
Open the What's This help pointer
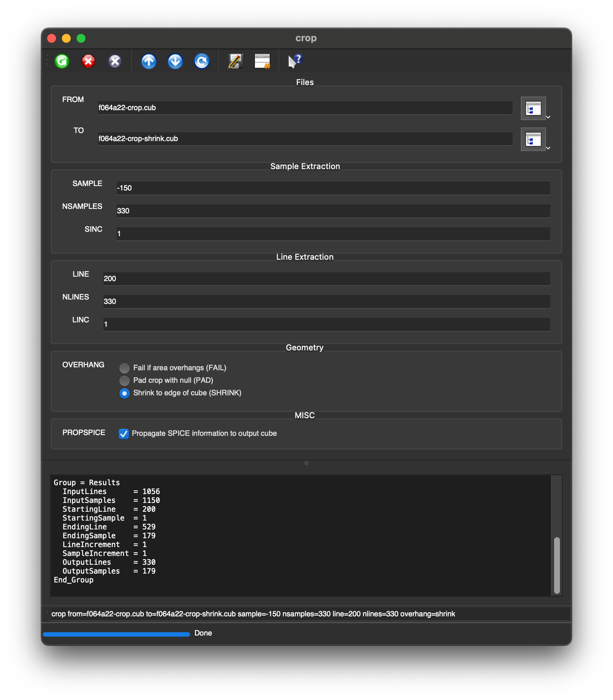295,61
